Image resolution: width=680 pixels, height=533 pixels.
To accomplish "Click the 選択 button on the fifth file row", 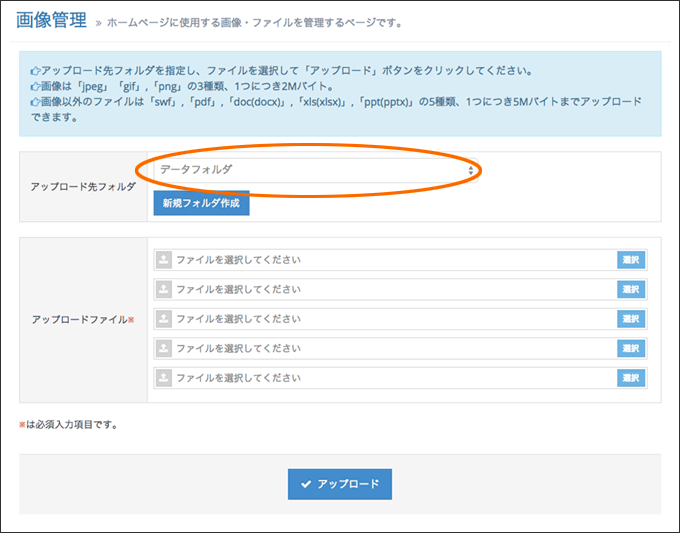I will click(x=631, y=378).
